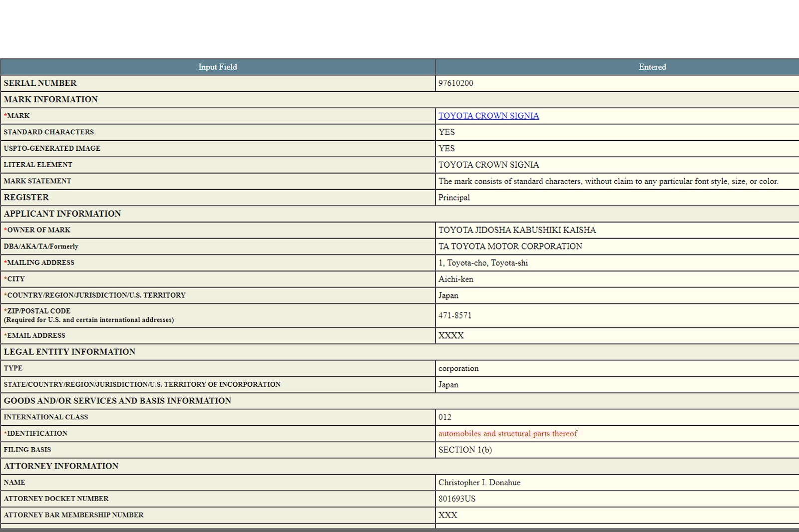
Task: Select automobiles and structural parts thereof text
Action: click(x=507, y=434)
